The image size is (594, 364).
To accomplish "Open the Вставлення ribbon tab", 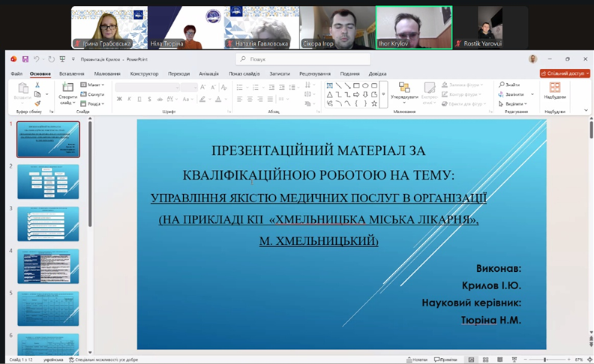I will (72, 73).
